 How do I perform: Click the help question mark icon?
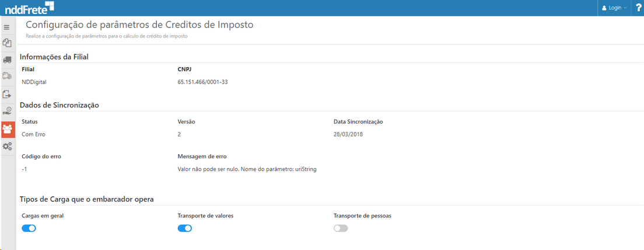pos(638,8)
